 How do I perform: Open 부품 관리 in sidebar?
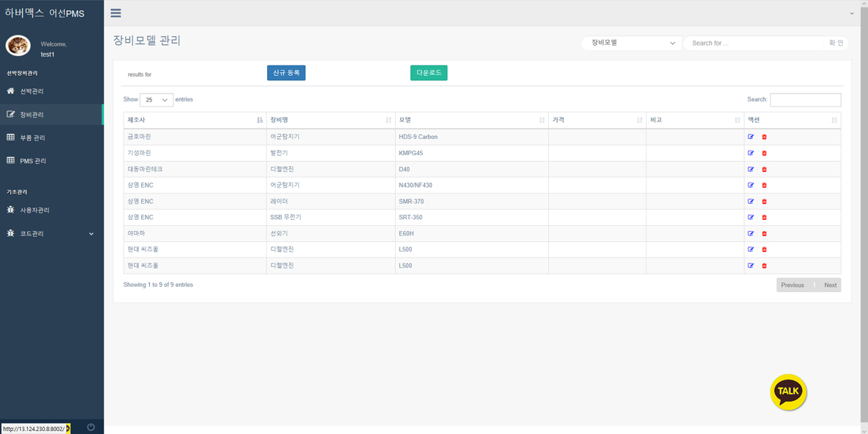(51, 138)
